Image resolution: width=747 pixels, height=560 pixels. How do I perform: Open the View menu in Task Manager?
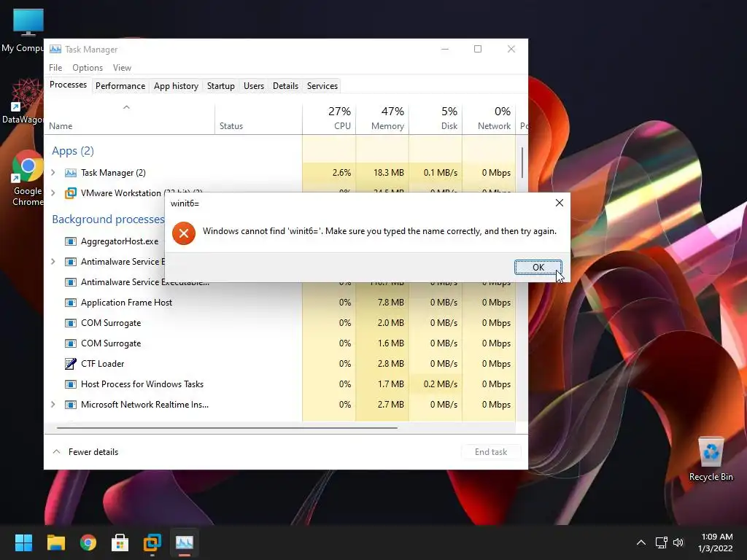click(x=122, y=68)
